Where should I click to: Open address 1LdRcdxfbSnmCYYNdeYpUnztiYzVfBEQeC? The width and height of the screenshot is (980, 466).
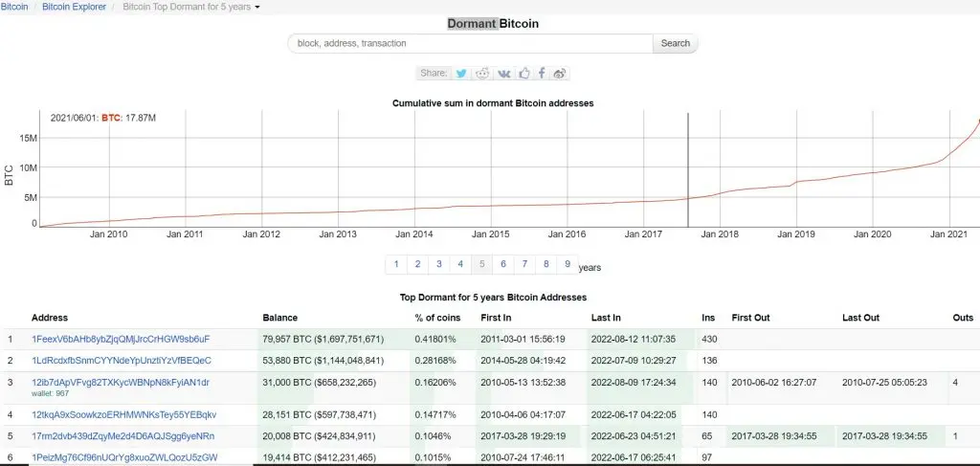122,361
